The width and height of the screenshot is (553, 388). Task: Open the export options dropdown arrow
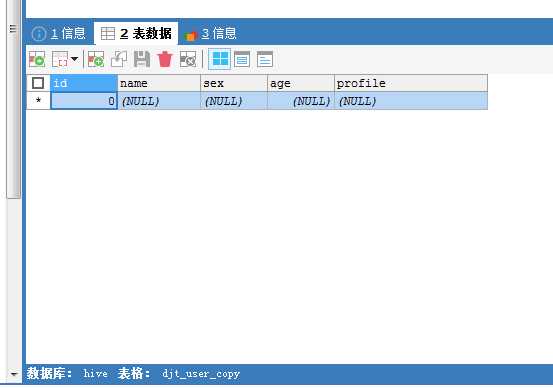(x=74, y=59)
